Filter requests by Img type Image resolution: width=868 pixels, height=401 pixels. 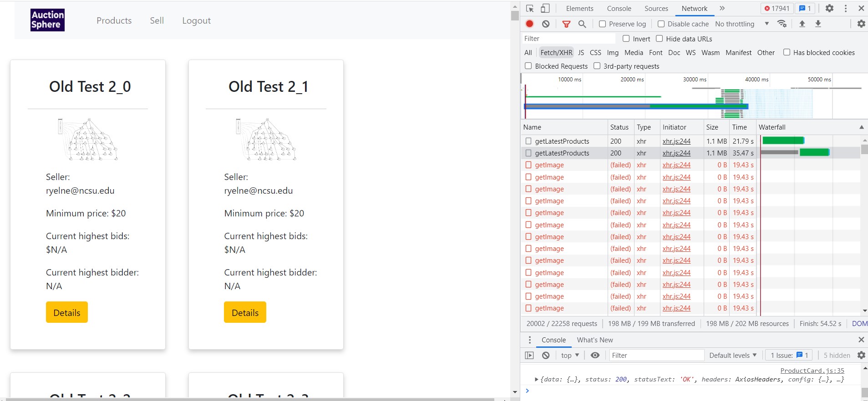coord(613,53)
